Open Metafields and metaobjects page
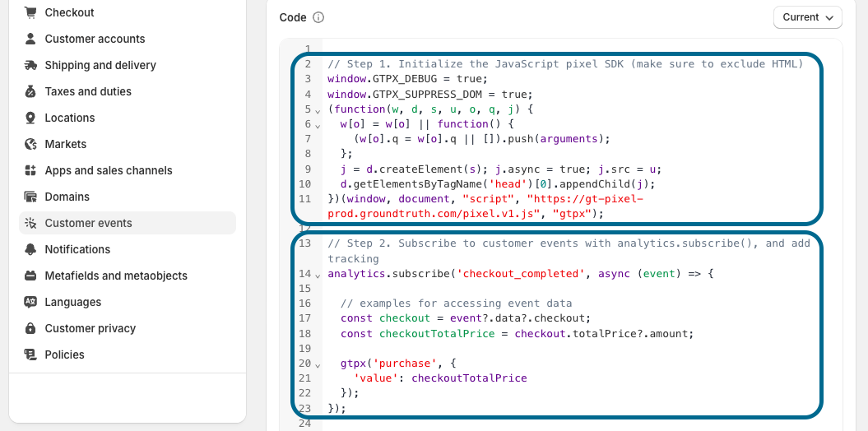 (x=116, y=276)
